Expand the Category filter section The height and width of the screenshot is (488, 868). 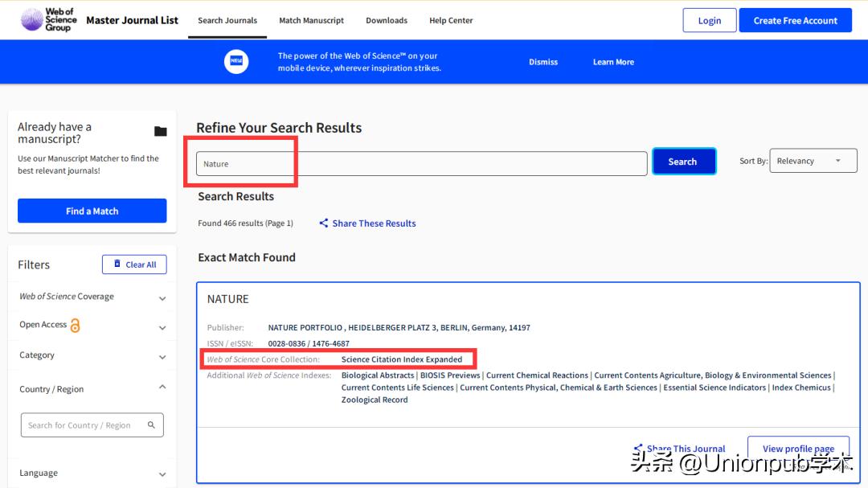click(x=162, y=357)
